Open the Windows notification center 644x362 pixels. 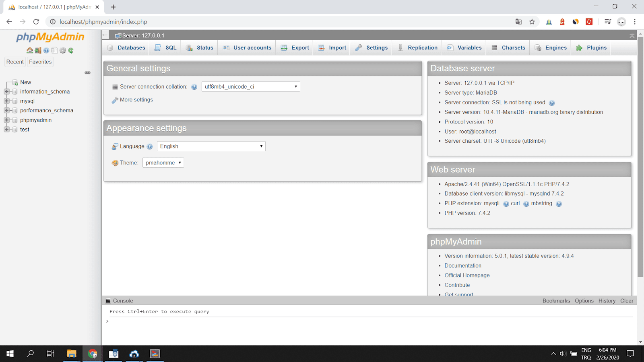click(630, 354)
